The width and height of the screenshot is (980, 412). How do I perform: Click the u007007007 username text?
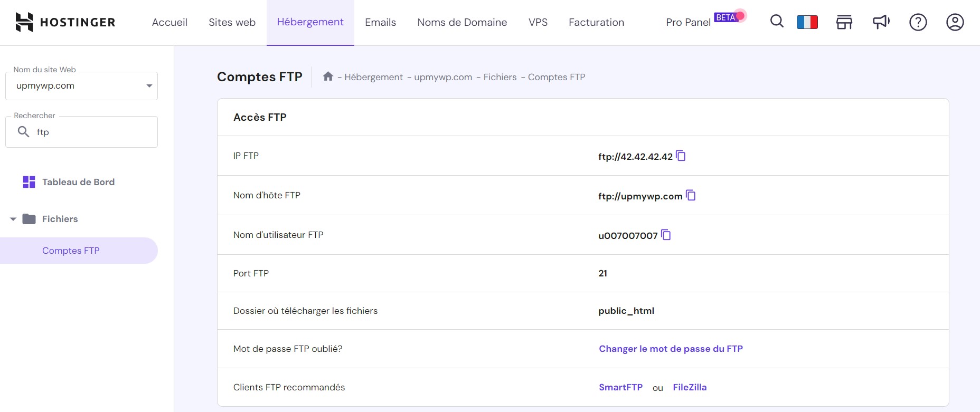point(628,236)
